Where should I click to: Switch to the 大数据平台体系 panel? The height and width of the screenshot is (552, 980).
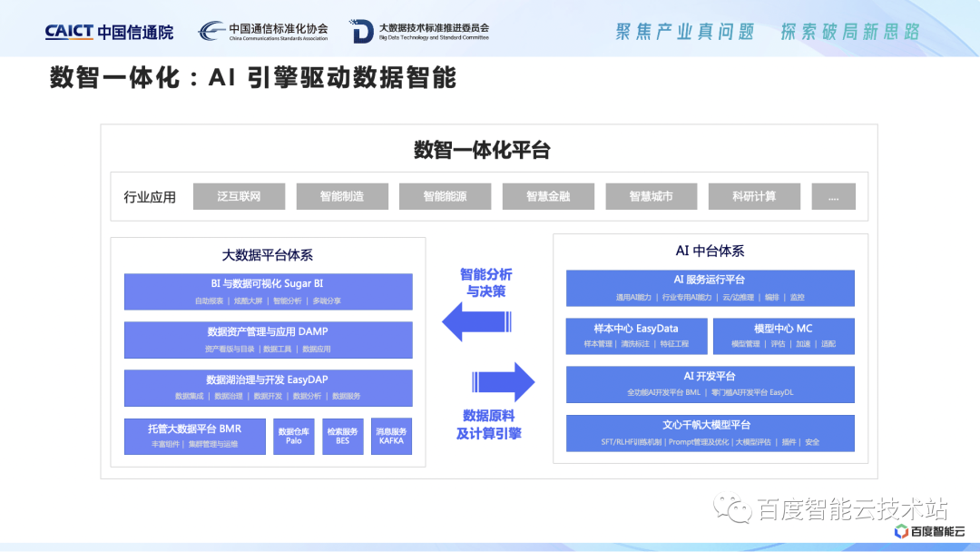coord(269,255)
